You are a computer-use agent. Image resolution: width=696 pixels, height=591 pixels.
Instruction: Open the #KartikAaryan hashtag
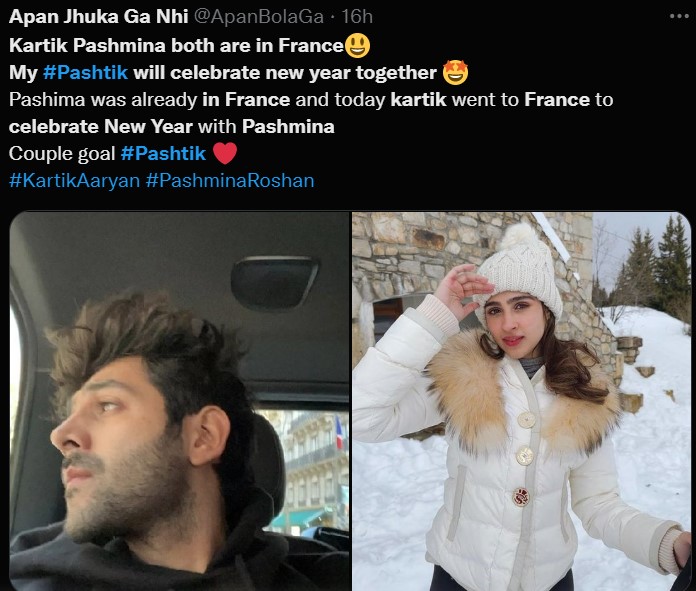pos(75,181)
